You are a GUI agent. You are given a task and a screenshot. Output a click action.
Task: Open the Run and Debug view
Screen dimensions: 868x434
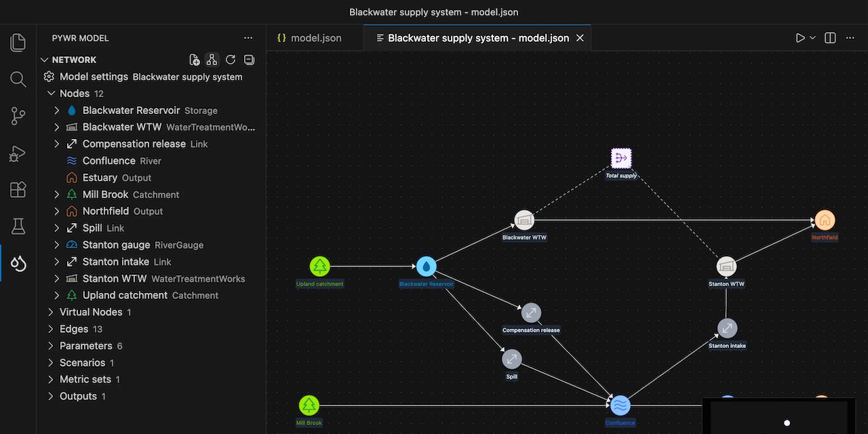[18, 153]
